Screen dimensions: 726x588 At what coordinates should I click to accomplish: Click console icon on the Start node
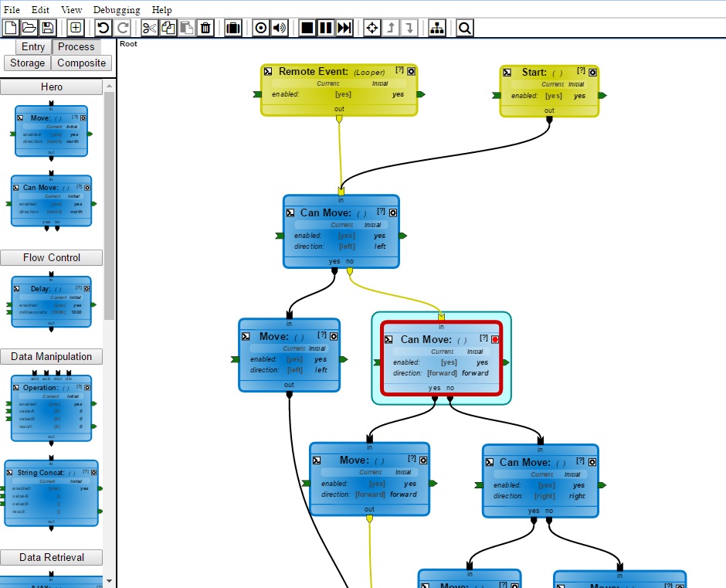coord(507,73)
